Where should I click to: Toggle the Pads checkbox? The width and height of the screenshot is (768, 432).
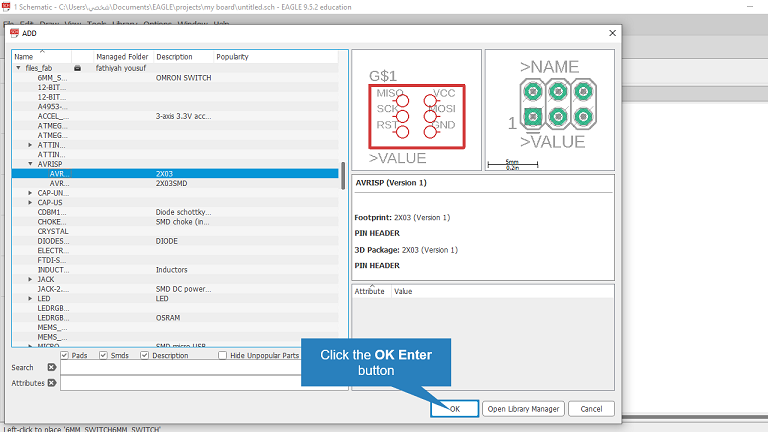tap(65, 355)
